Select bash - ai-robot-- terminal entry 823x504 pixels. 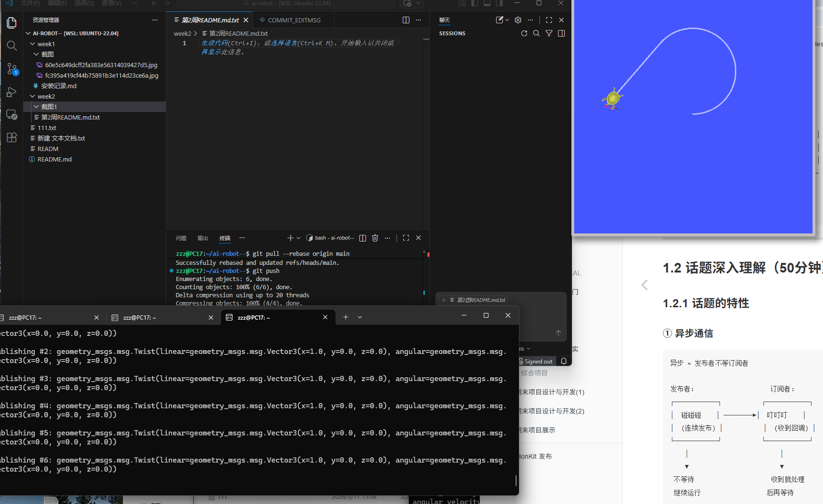pos(330,238)
